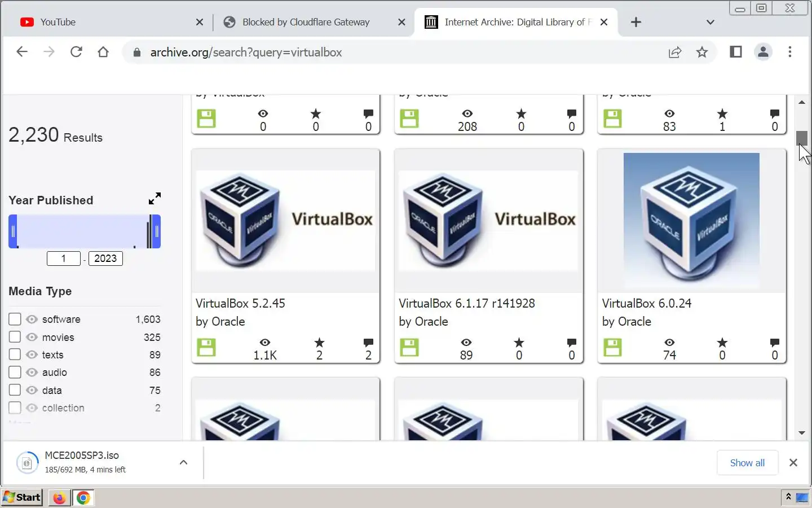Launch Firefox from the taskbar

coord(59,498)
